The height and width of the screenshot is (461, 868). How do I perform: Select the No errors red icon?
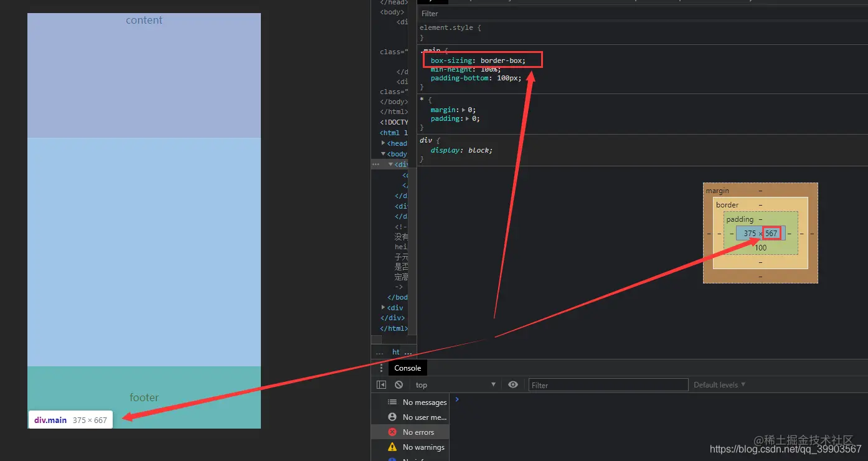pos(392,432)
